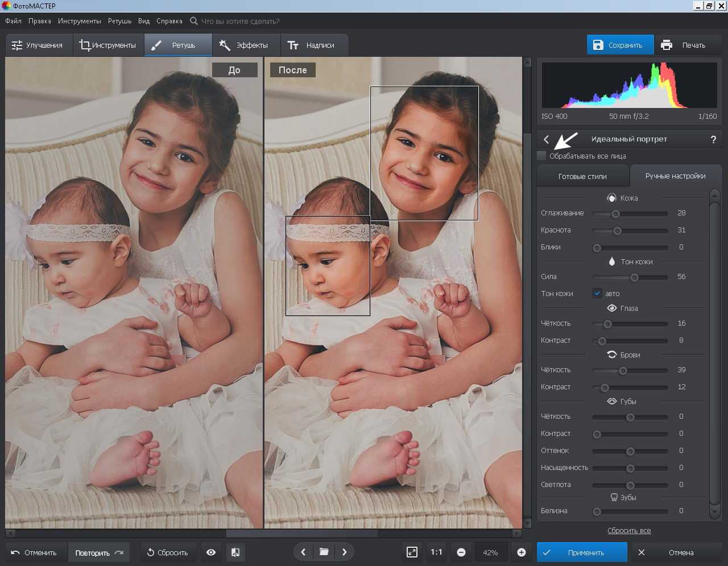Click the before/after compare view icon
728x566 pixels.
[235, 552]
